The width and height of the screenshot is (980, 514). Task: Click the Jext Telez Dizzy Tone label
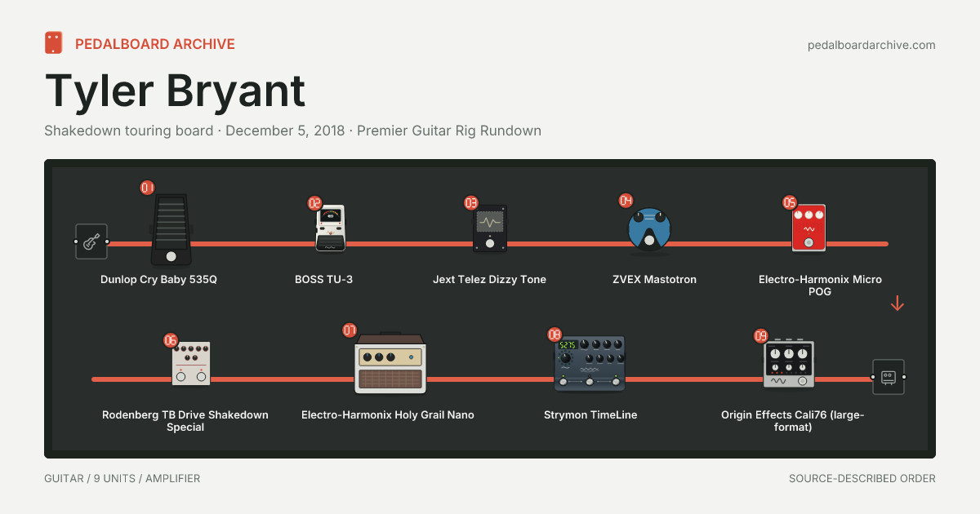pos(490,279)
